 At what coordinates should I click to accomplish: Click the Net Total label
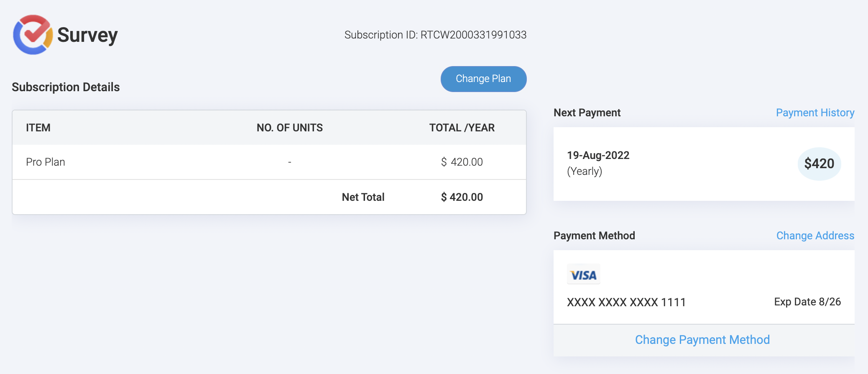click(x=363, y=197)
